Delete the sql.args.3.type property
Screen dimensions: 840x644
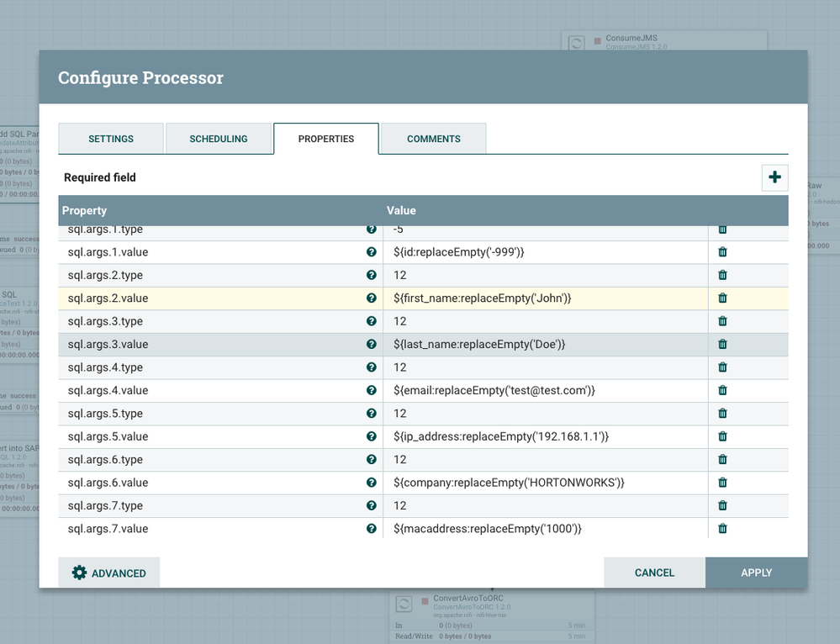tap(722, 321)
